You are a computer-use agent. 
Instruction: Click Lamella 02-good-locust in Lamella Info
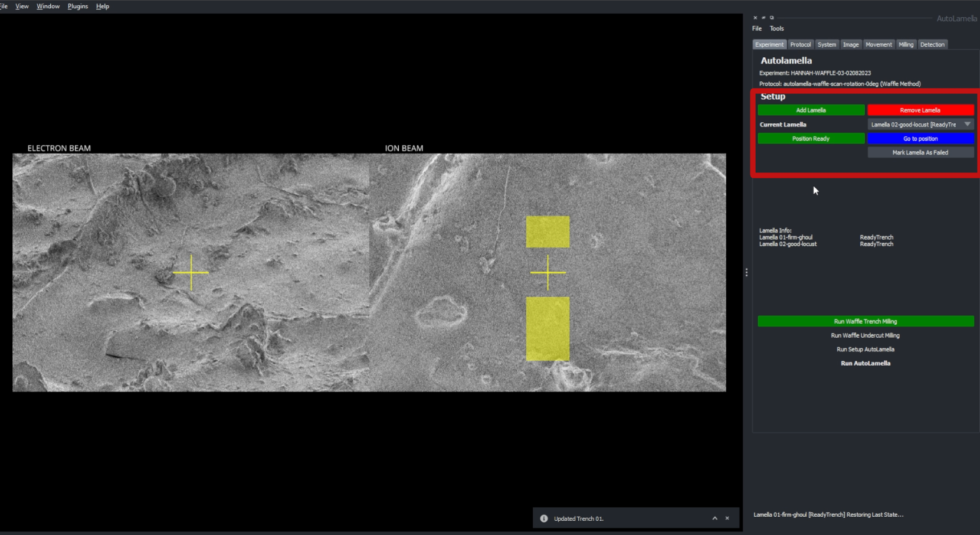point(788,244)
